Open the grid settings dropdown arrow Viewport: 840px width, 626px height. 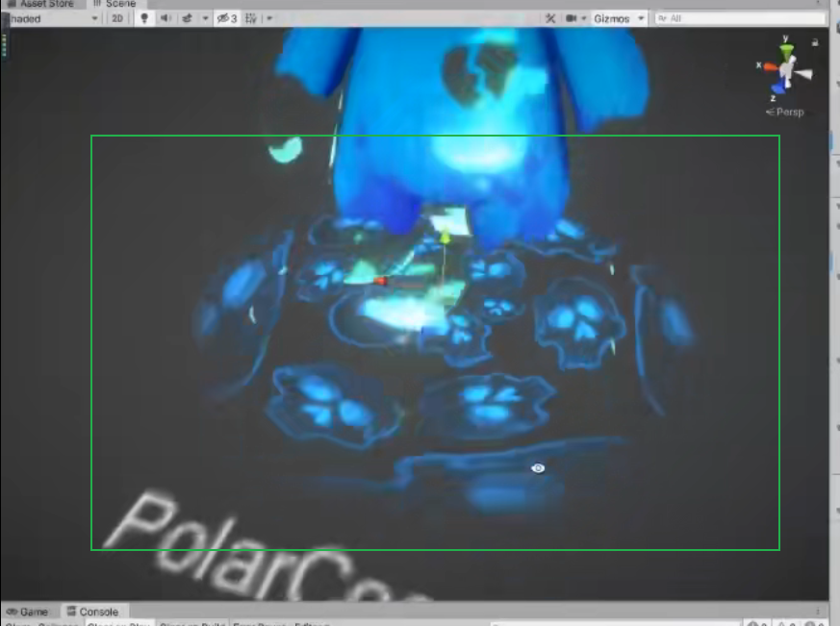269,18
